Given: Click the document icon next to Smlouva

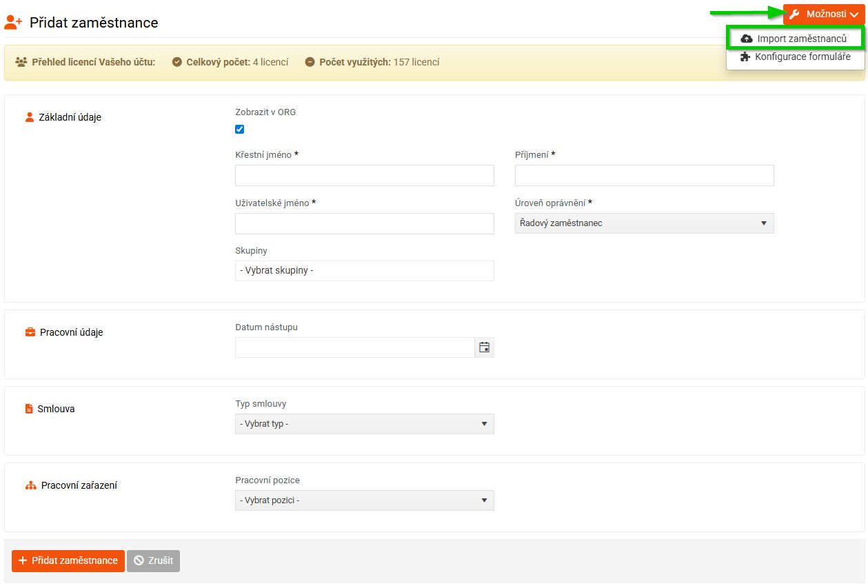Looking at the screenshot, I should [29, 409].
